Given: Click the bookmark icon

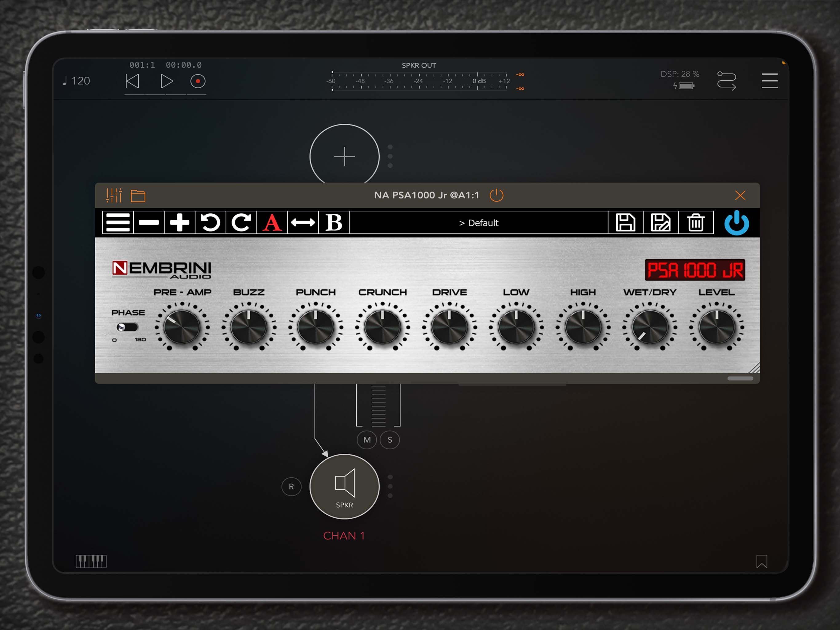Looking at the screenshot, I should tap(762, 561).
